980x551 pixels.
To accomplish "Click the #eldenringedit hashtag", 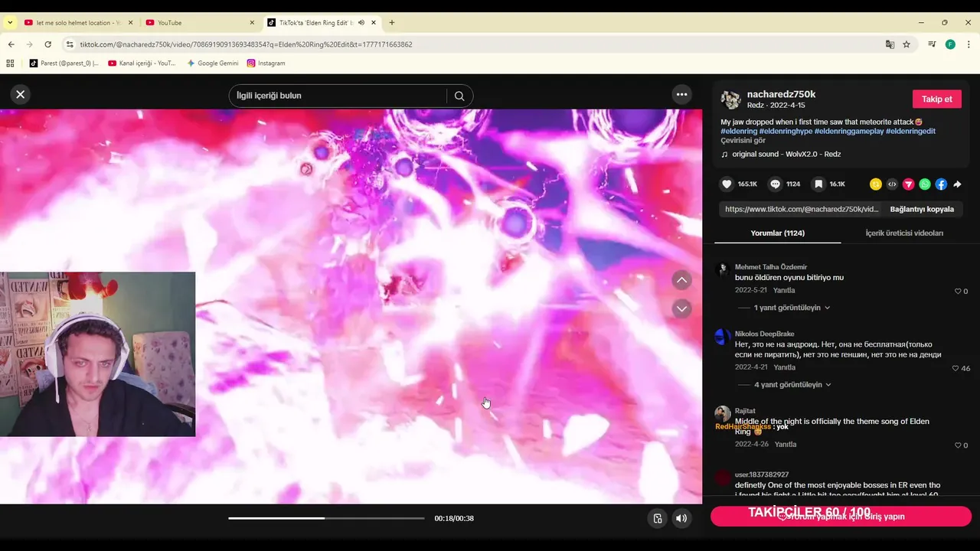I will tap(910, 131).
